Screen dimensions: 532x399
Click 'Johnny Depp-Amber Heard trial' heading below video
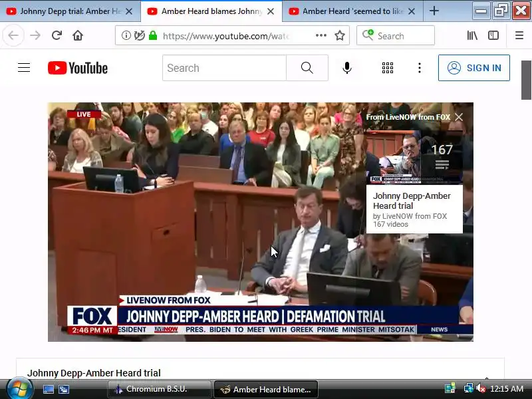click(x=94, y=373)
